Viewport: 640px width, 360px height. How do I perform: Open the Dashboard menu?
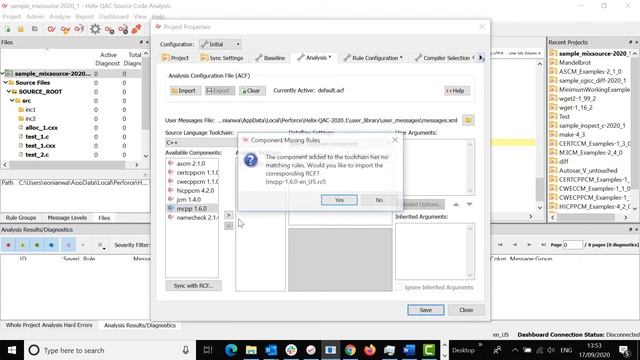tap(113, 16)
